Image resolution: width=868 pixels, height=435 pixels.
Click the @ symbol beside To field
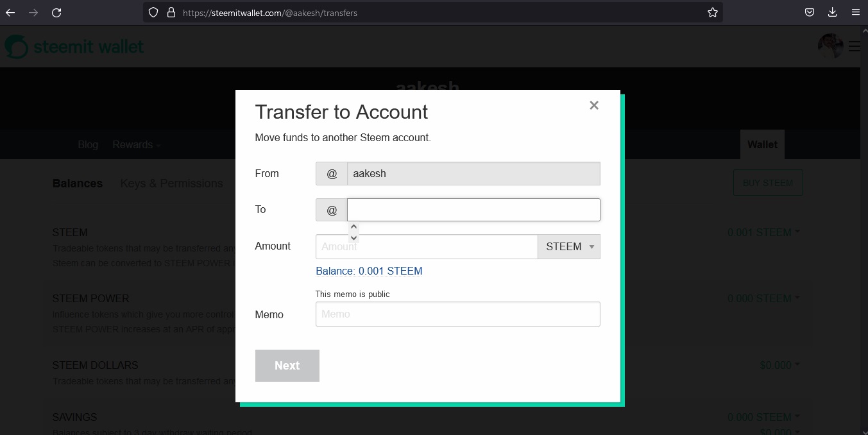[x=332, y=210]
